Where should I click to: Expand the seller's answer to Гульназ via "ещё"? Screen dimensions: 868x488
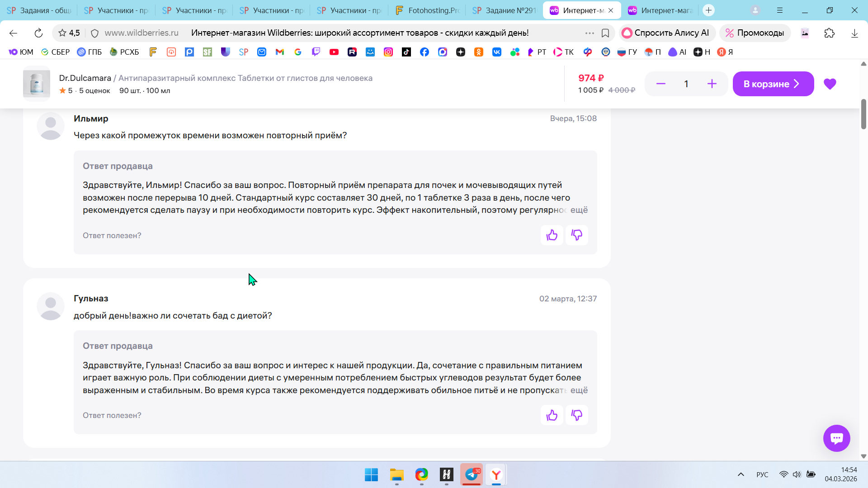[579, 390]
